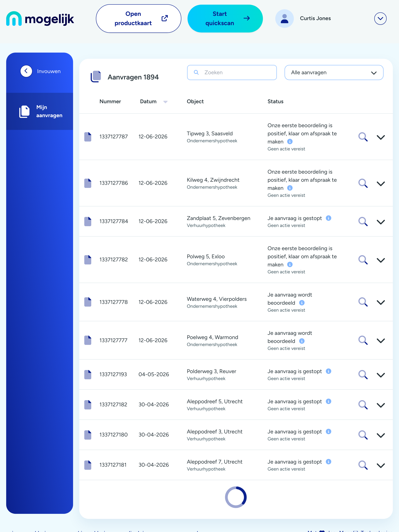This screenshot has width=399, height=532.
Task: Click the Mijn aanvragen documents icon
Action: [x=24, y=111]
